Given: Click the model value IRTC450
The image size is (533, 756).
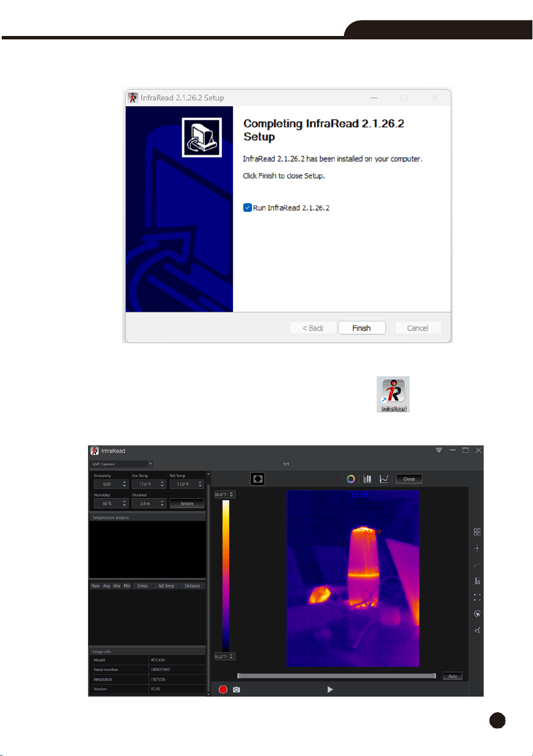Looking at the screenshot, I should pyautogui.click(x=158, y=660).
